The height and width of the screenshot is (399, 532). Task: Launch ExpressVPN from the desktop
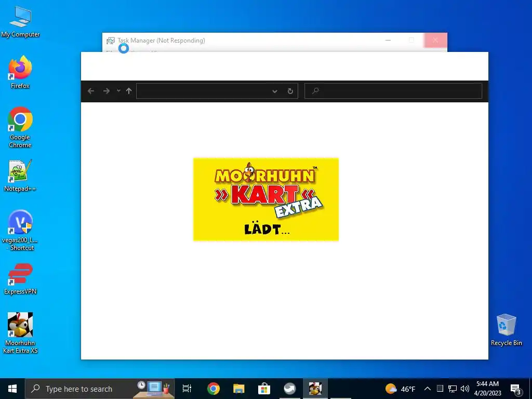pos(20,278)
